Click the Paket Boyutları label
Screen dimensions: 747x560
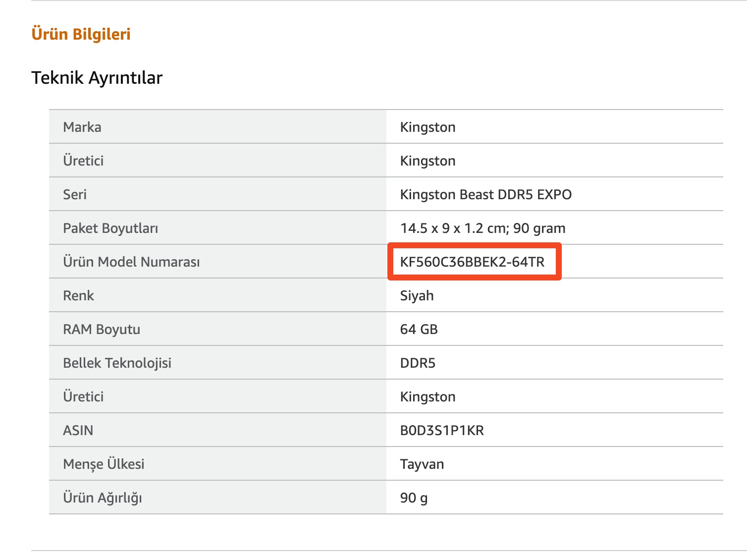pos(110,228)
